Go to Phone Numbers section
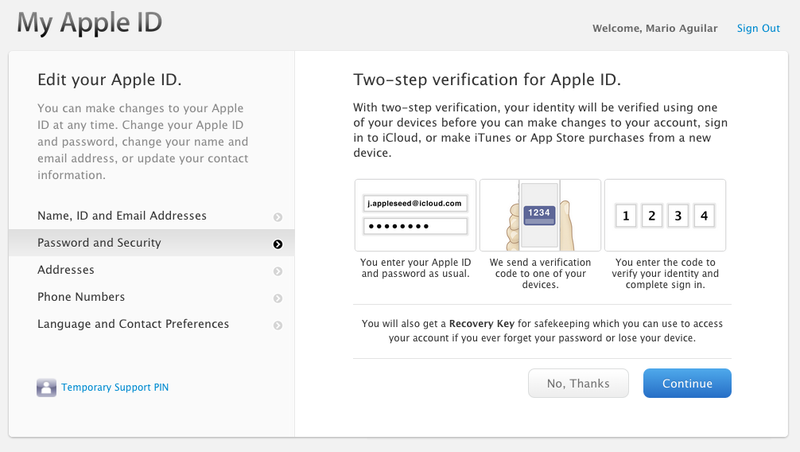The width and height of the screenshot is (800, 452). click(x=152, y=297)
